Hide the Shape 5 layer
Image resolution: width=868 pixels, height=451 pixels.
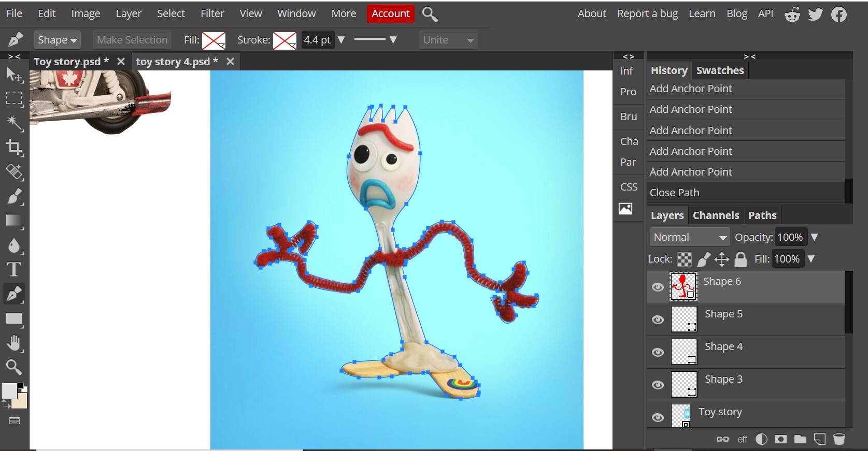[x=658, y=319]
